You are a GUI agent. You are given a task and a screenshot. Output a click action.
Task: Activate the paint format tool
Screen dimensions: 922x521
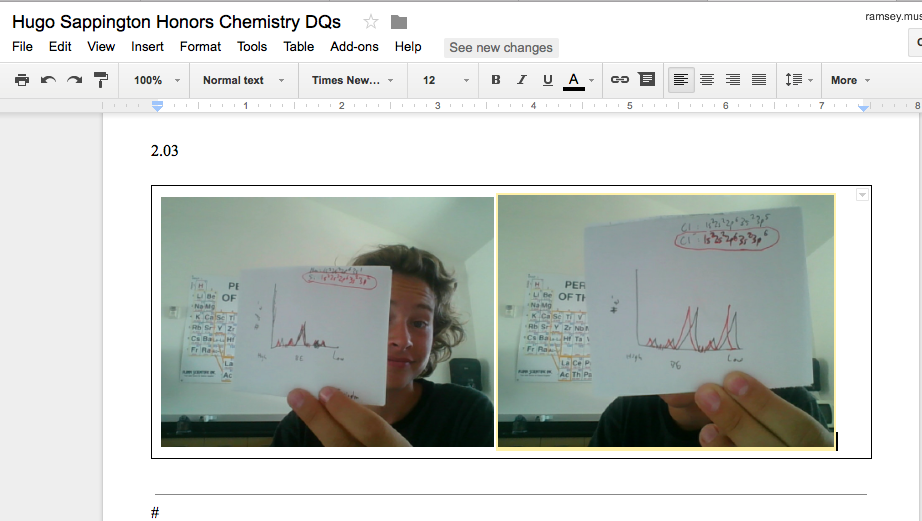[x=101, y=80]
